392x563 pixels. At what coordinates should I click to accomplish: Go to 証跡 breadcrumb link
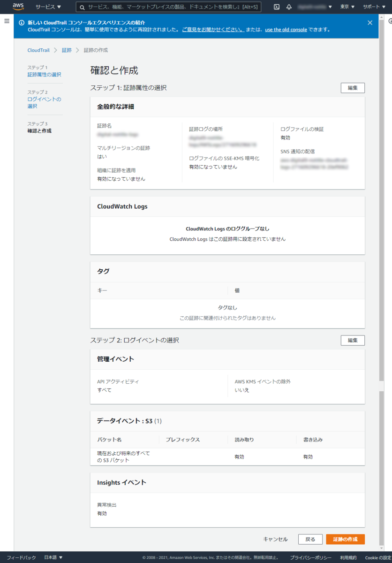pyautogui.click(x=67, y=50)
